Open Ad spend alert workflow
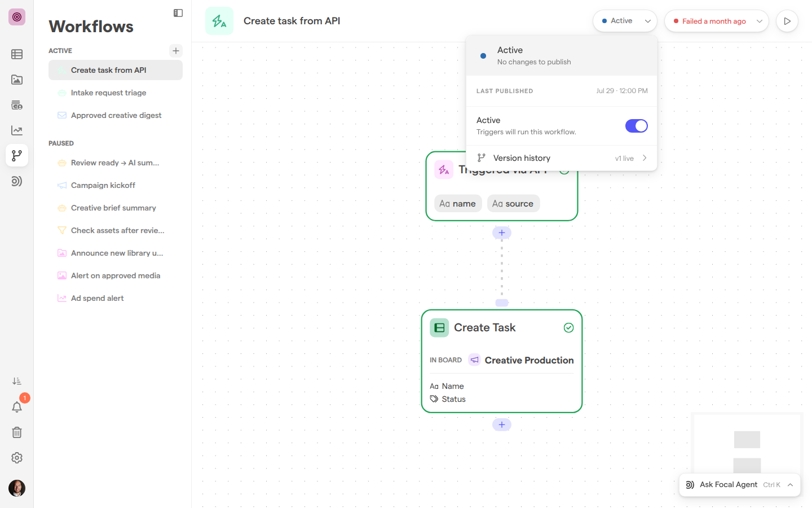 (116, 298)
